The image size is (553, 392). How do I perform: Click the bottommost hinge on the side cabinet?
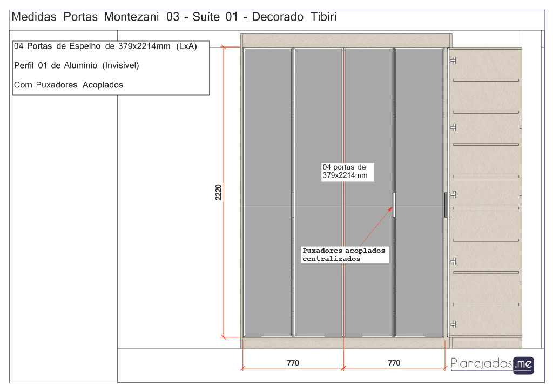(453, 325)
